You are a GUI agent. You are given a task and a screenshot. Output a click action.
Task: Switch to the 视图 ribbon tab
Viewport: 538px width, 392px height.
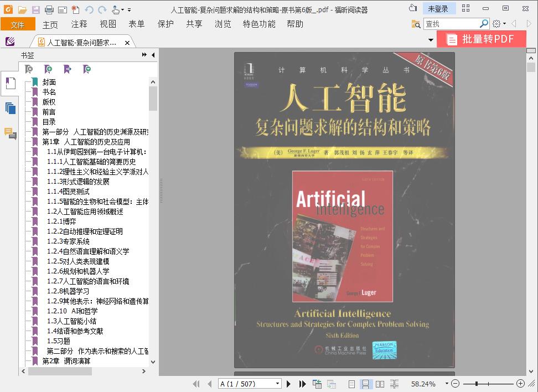coord(108,24)
